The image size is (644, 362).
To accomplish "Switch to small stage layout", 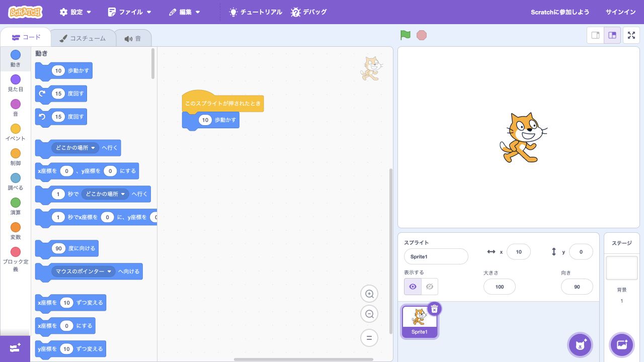I will coord(596,35).
